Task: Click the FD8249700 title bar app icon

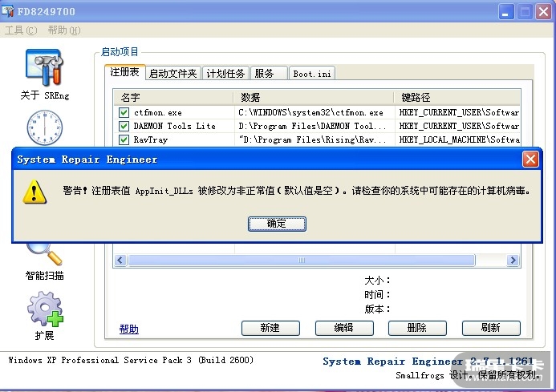Action: click(x=8, y=11)
